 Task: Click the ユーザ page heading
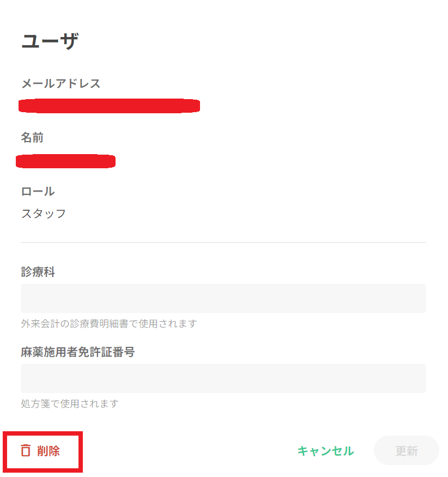click(50, 41)
